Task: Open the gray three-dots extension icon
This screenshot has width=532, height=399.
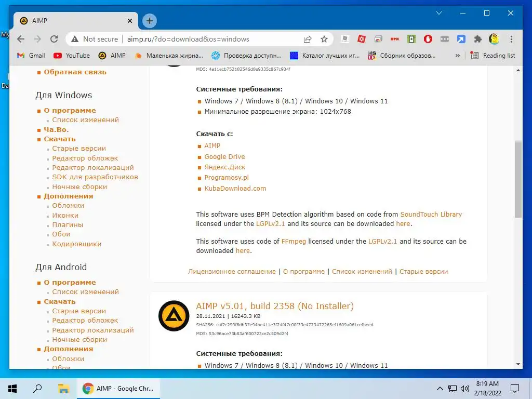Action: [445, 39]
